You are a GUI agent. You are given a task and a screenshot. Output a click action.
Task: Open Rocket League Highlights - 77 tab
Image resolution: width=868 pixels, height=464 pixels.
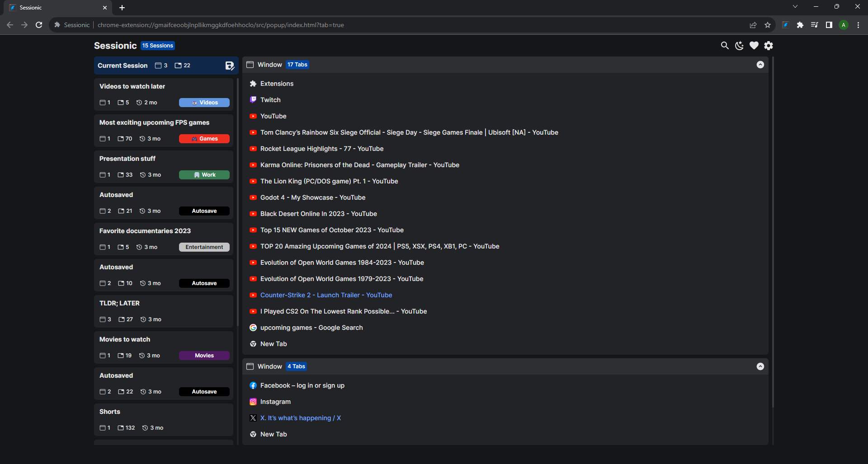tap(322, 149)
